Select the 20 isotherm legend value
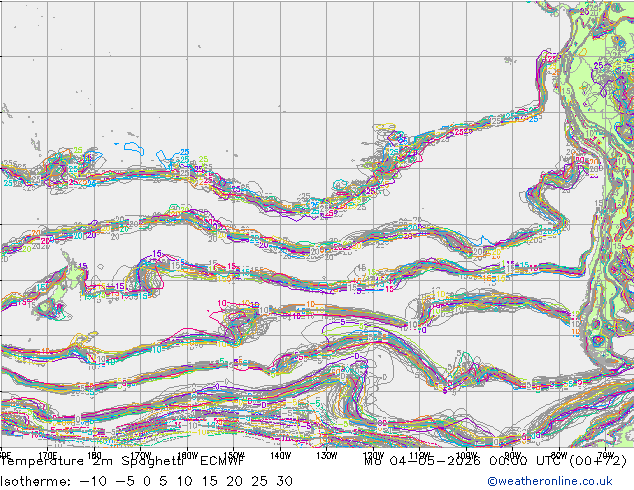634x490 pixels. (234, 481)
